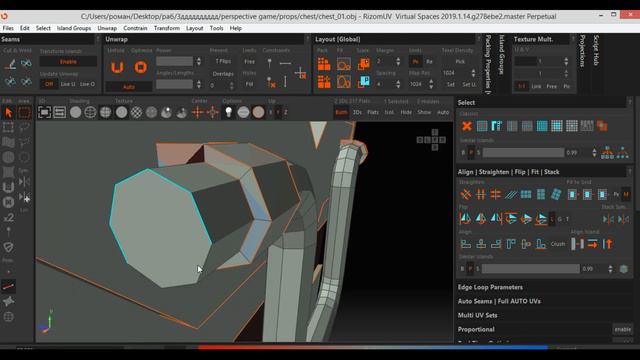Image resolution: width=640 pixels, height=360 pixels.
Task: Toggle the Proportional enable button
Action: tap(623, 329)
